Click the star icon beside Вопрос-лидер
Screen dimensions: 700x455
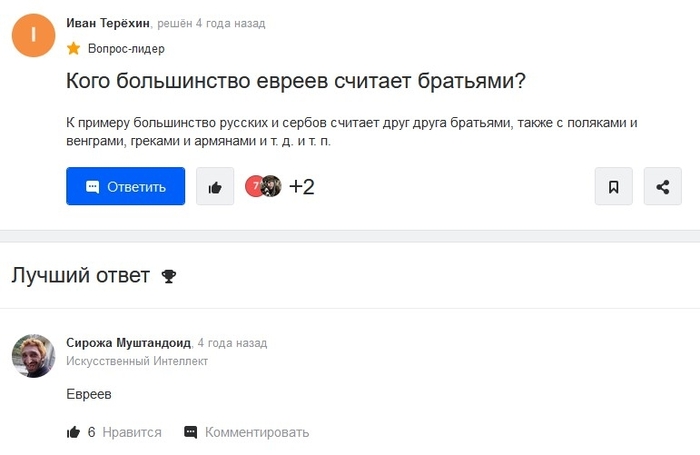tap(73, 48)
